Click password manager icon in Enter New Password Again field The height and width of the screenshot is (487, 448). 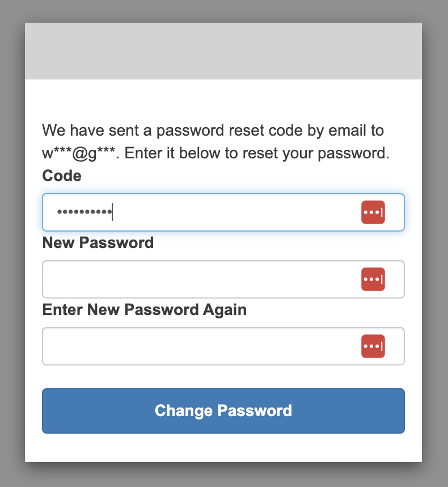tap(373, 346)
